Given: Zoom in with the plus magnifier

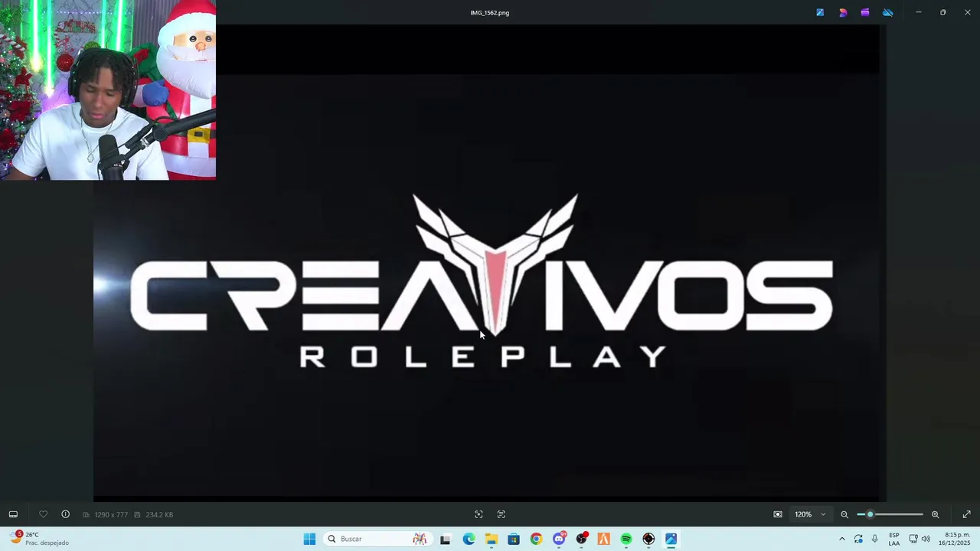Looking at the screenshot, I should pos(935,514).
